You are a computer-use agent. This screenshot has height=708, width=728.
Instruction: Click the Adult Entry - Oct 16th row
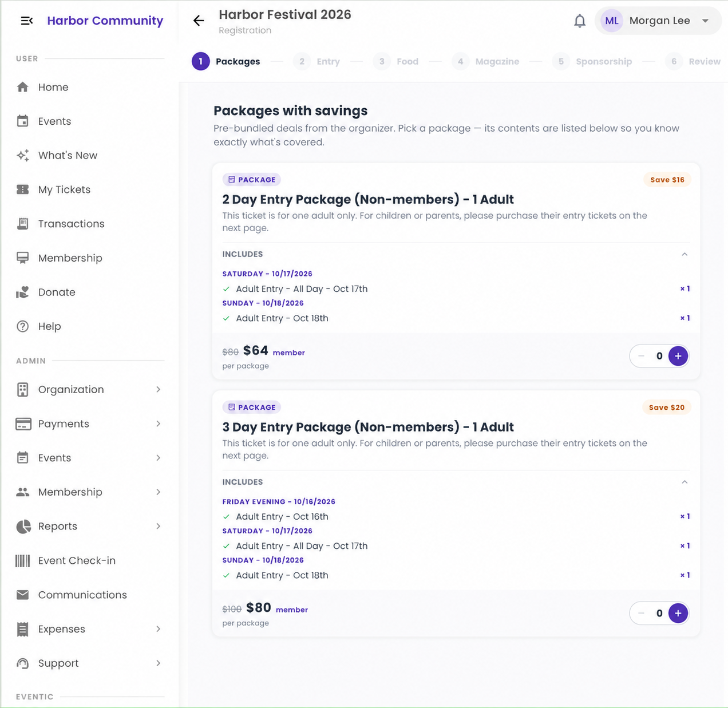tap(456, 517)
